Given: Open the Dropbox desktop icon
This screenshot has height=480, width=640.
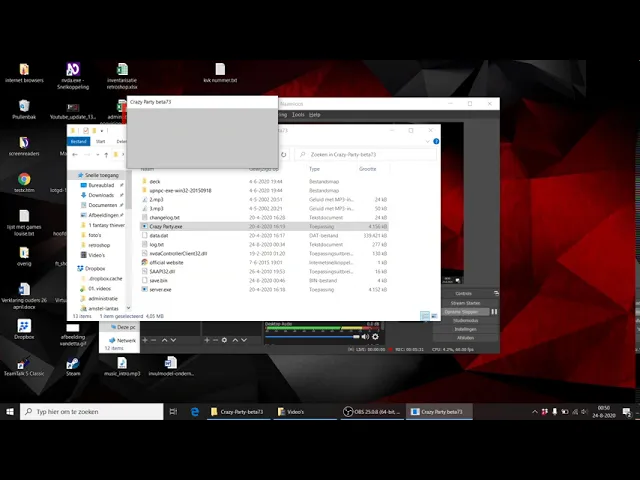Looking at the screenshot, I should 24,329.
